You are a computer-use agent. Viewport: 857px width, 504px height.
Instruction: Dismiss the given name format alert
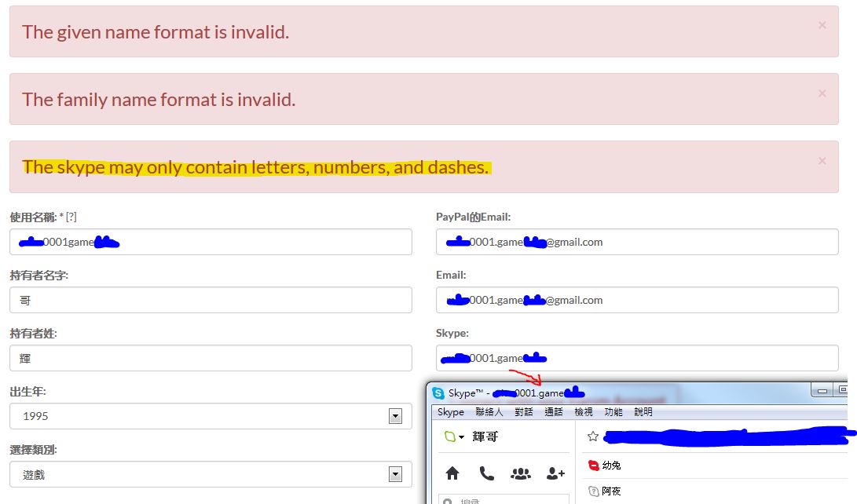[x=822, y=25]
